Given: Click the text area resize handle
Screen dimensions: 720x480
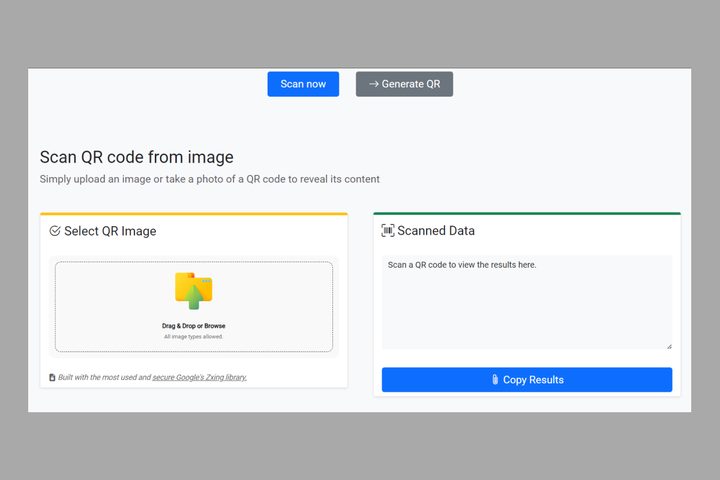Looking at the screenshot, I should pos(669,346).
